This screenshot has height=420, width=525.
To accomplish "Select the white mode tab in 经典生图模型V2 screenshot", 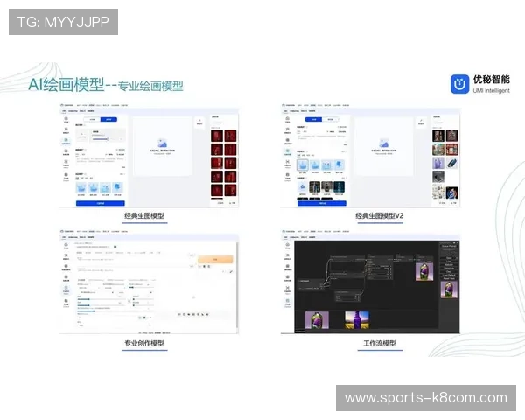I will point(331,119).
